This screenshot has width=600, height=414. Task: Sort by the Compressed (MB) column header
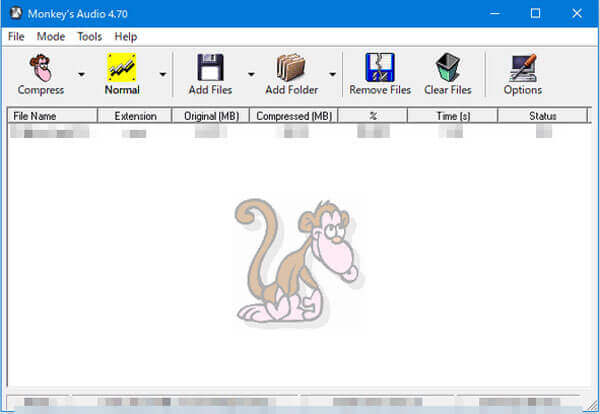point(294,116)
